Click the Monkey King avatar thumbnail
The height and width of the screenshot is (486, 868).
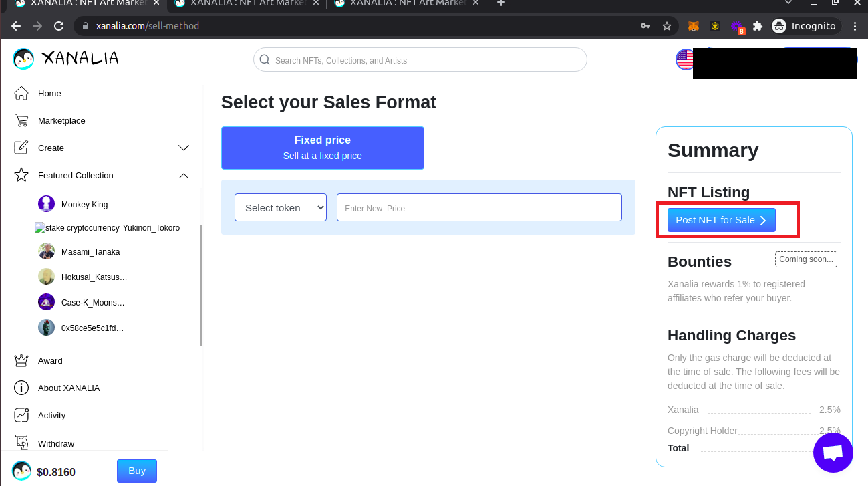(46, 204)
